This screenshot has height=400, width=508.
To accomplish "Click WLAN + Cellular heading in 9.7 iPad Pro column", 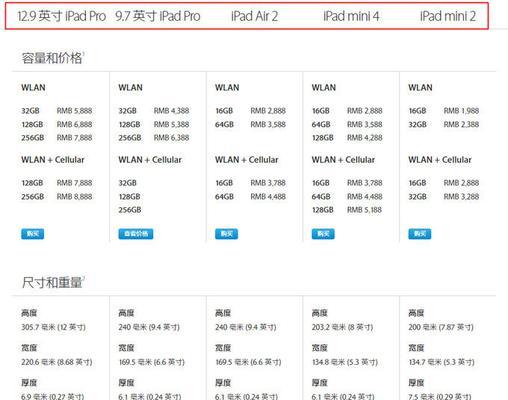I will click(150, 160).
